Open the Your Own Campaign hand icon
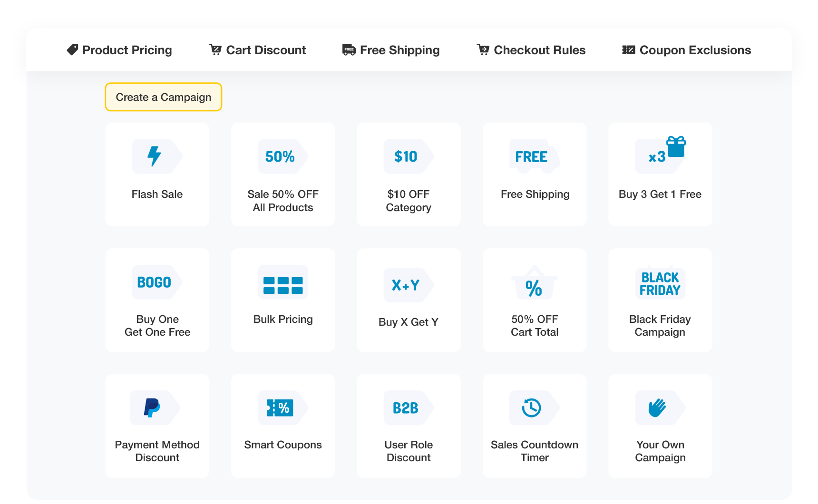Image resolution: width=818 pixels, height=504 pixels. coord(660,407)
